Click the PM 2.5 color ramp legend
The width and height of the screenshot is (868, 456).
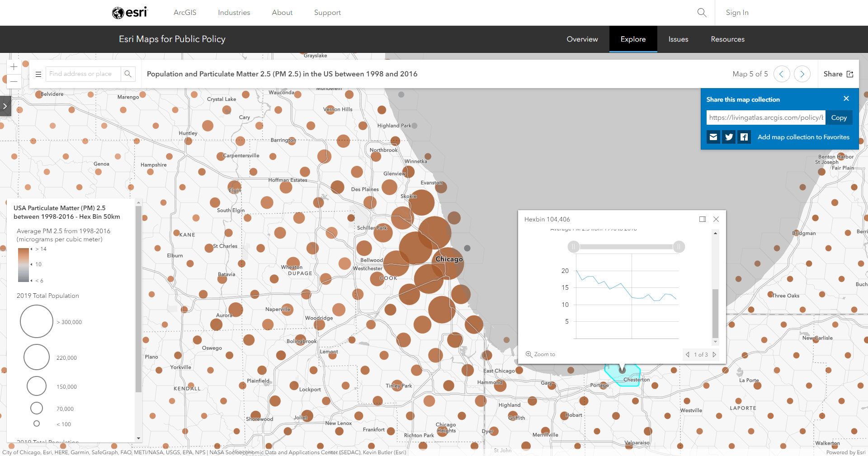[24, 265]
